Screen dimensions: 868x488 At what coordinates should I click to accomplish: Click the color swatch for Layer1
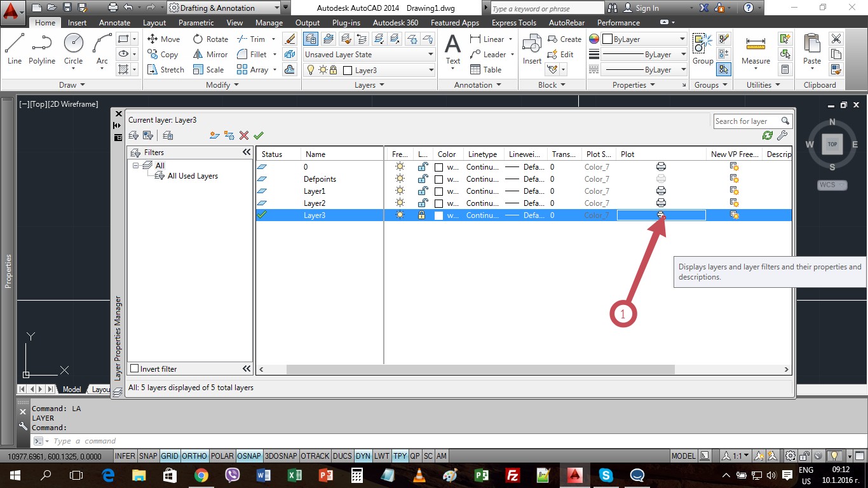click(x=438, y=191)
